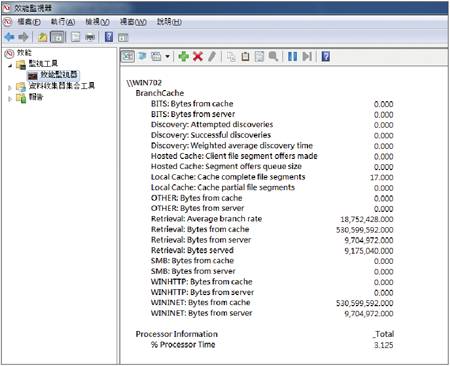The height and width of the screenshot is (366, 450).
Task: Select Retrieval: Bytes from cache counter
Action: [x=200, y=229]
